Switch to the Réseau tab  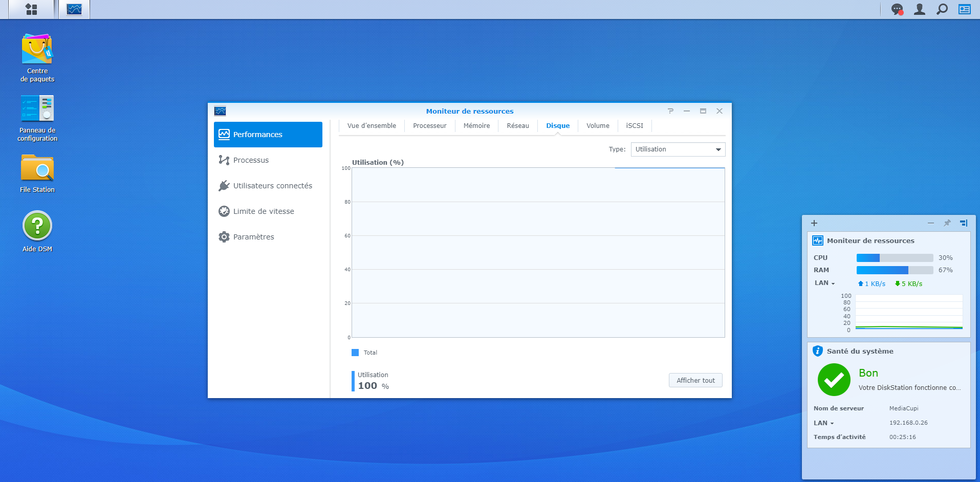click(518, 126)
